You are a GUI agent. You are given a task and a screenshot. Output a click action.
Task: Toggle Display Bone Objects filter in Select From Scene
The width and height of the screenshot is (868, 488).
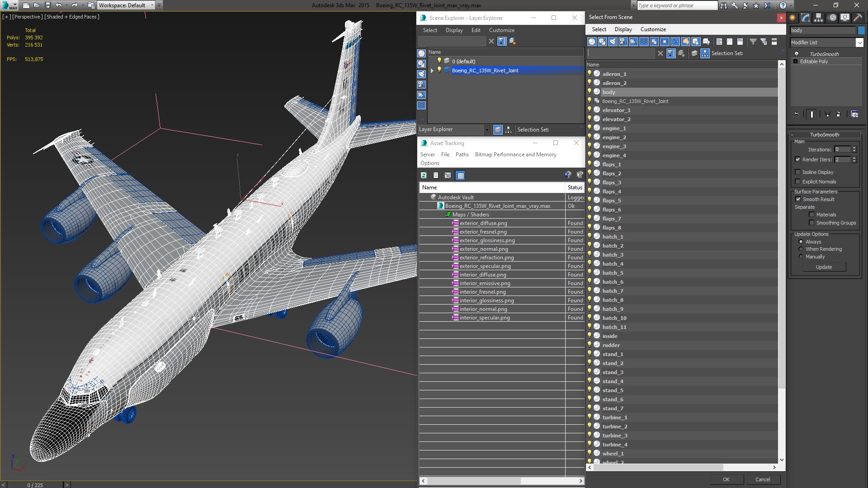[675, 42]
